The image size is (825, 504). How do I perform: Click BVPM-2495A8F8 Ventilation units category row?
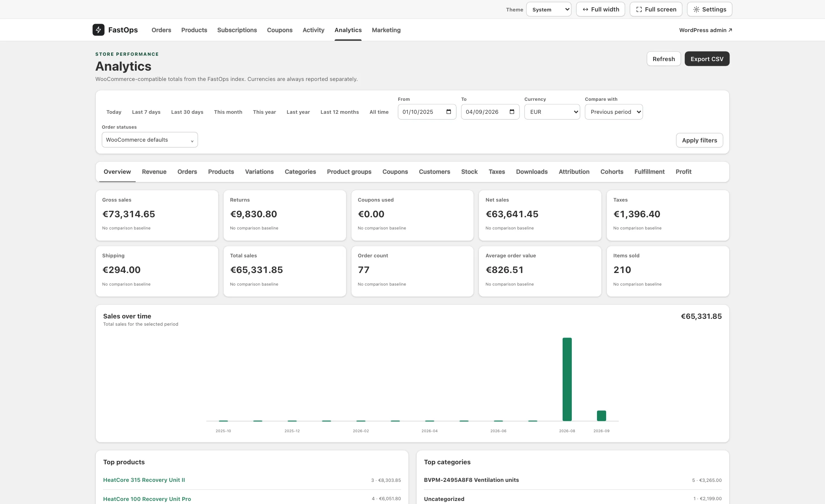click(x=573, y=480)
